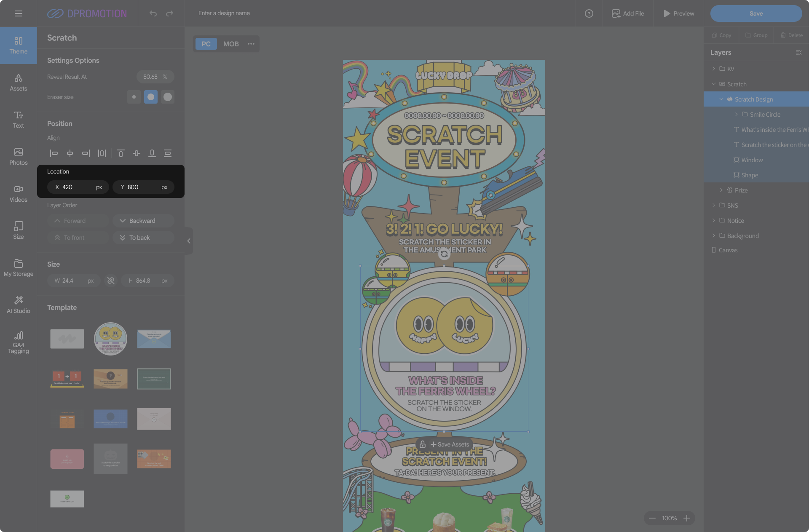
Task: Select the largest eraser size
Action: pos(168,97)
